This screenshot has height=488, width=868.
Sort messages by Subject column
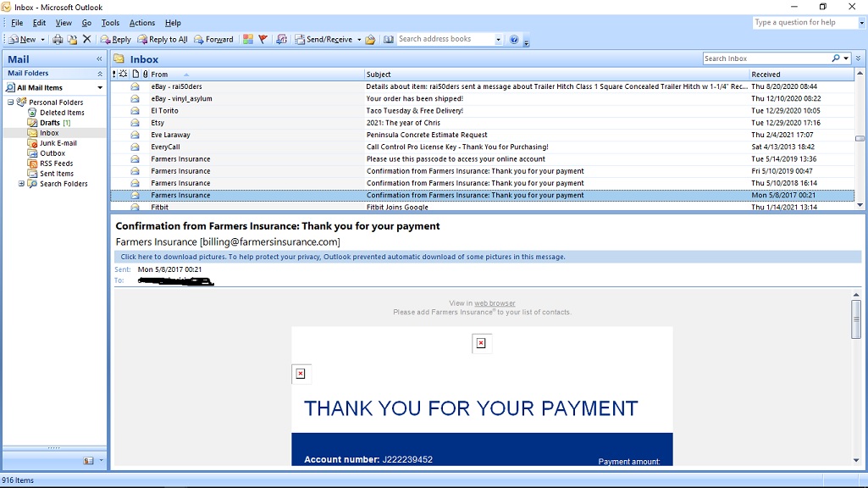click(x=556, y=74)
